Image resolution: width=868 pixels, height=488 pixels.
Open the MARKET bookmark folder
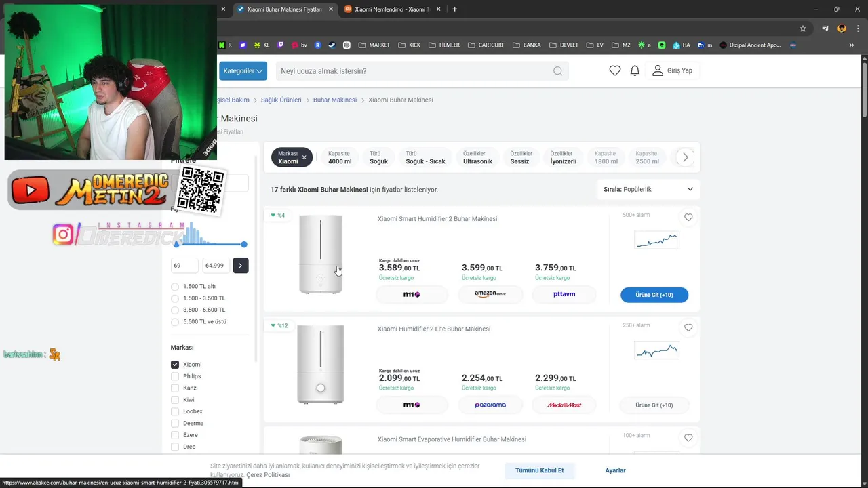(374, 45)
